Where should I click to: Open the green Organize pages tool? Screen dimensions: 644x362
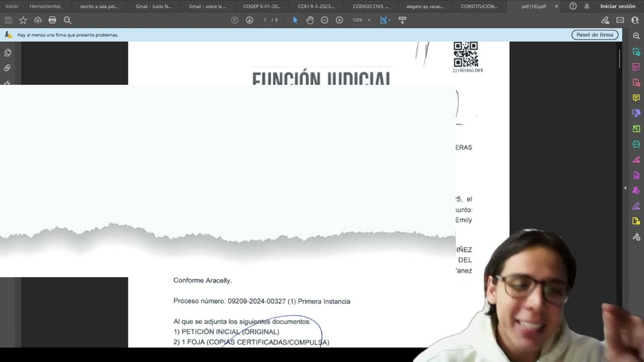636,129
